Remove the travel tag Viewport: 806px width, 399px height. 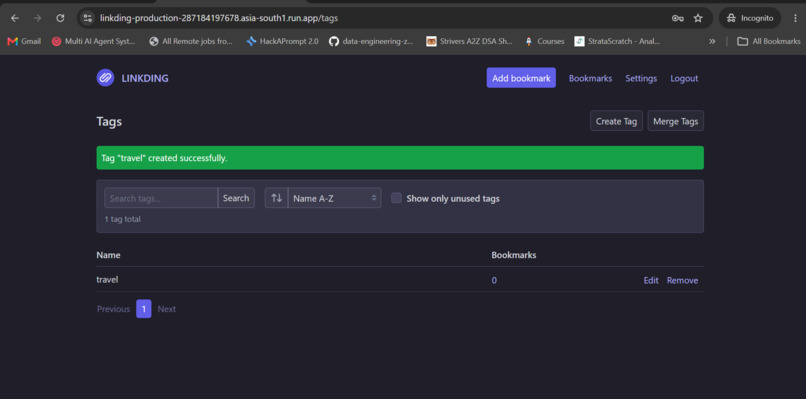tap(683, 280)
